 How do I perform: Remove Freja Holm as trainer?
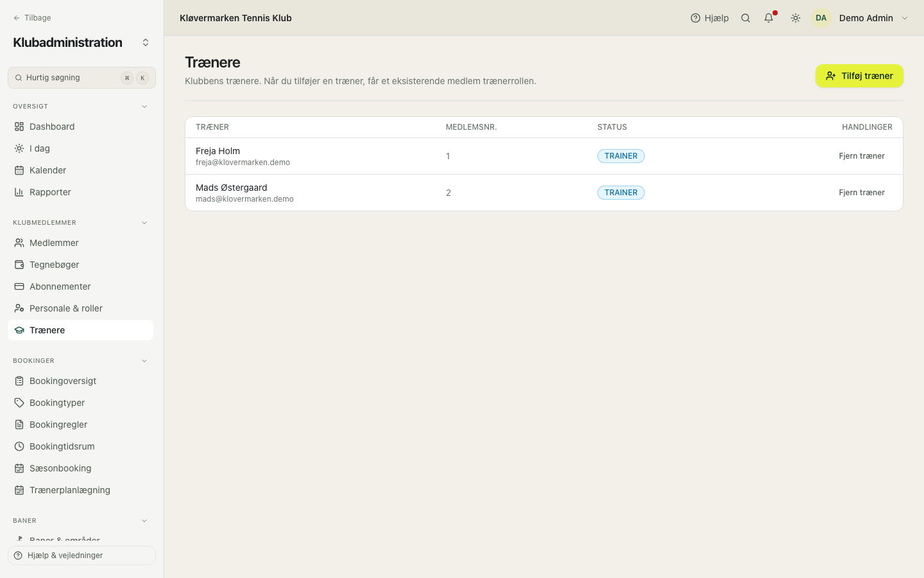click(x=862, y=156)
